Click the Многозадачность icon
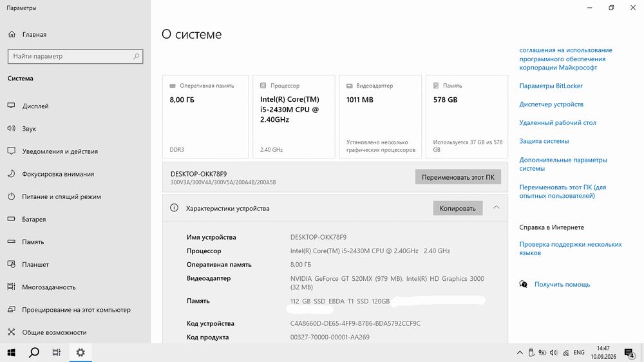644x362 pixels. [12, 287]
